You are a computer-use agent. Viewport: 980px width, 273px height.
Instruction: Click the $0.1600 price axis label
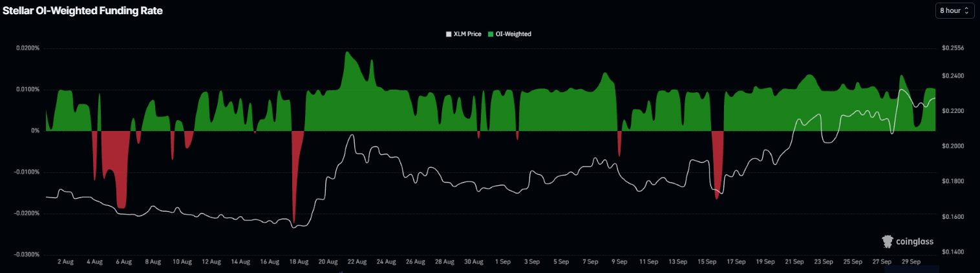click(953, 217)
